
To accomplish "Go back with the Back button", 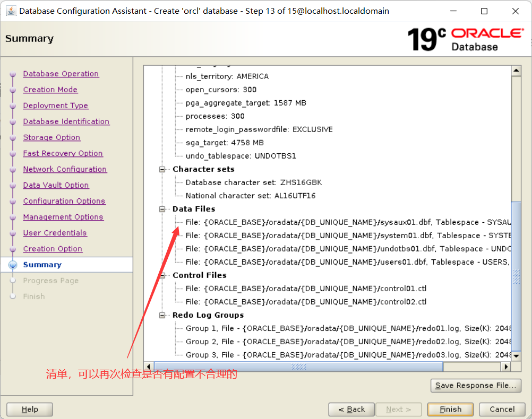I will [351, 409].
